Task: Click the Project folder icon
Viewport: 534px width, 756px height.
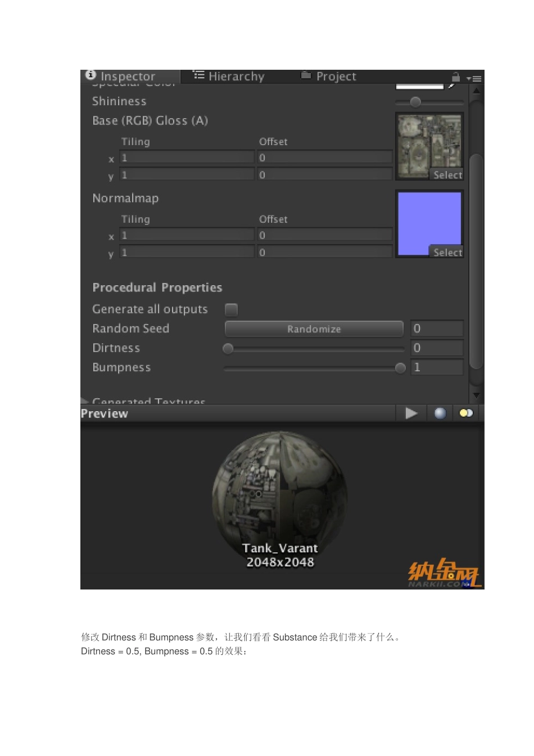Action: (306, 75)
